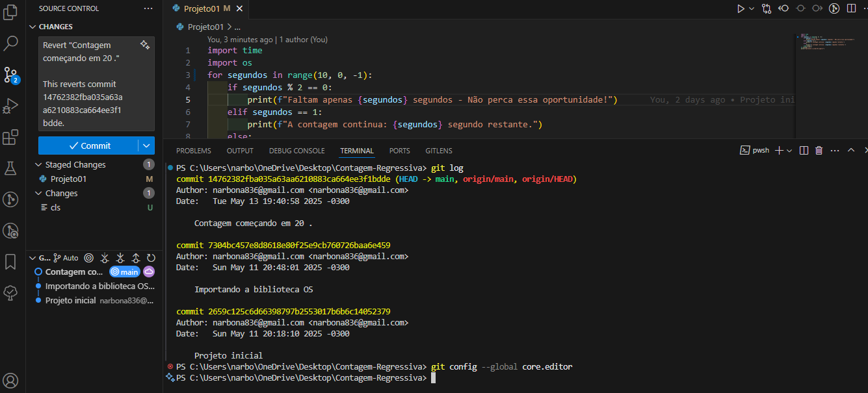Toggle Auto branch selection in graph
The width and height of the screenshot is (868, 393).
(x=66, y=258)
